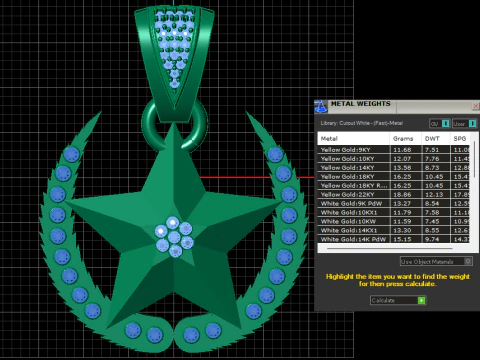Sort by the SPG column header

[x=460, y=138]
